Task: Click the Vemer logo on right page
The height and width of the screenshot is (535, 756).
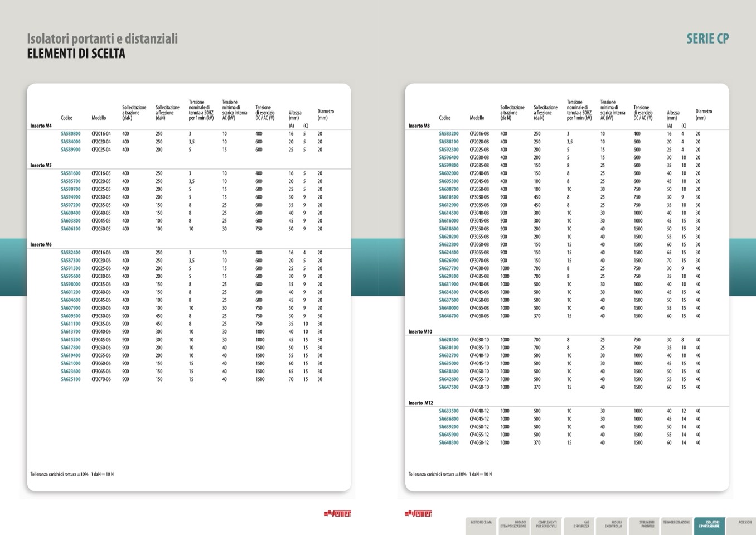Action: pyautogui.click(x=418, y=513)
